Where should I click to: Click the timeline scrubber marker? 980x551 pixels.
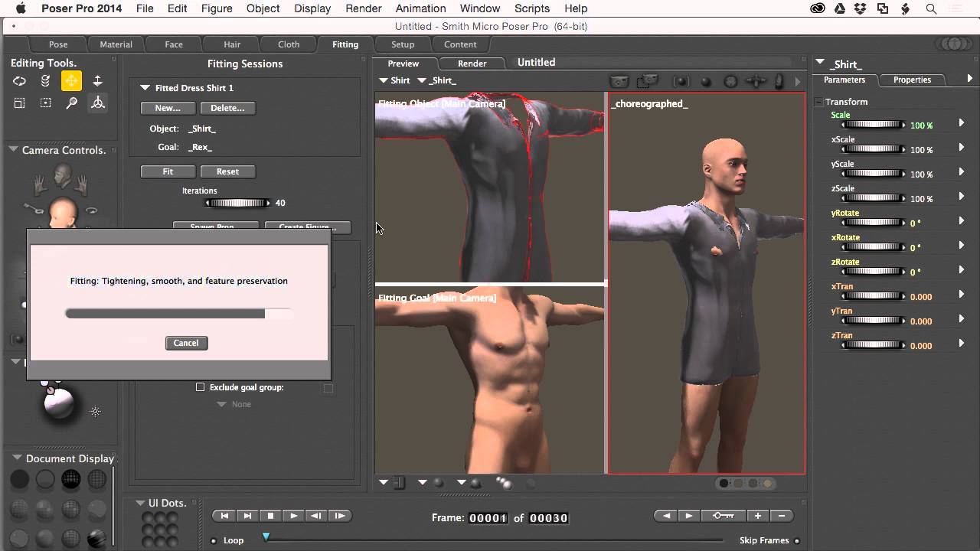click(x=266, y=537)
